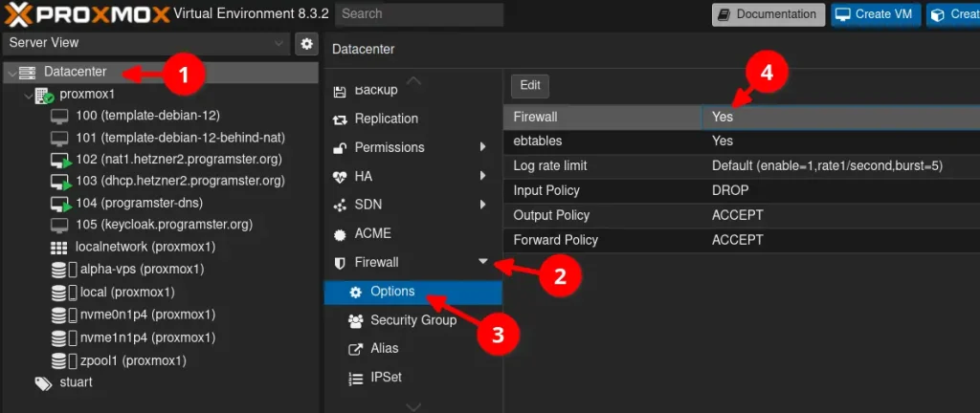980x413 pixels.
Task: Click the Security Group users icon
Action: (355, 320)
